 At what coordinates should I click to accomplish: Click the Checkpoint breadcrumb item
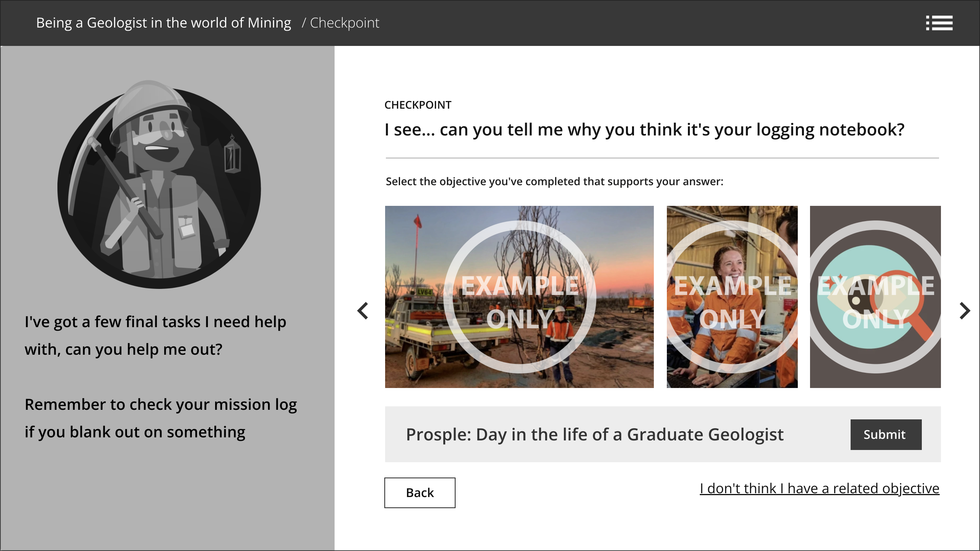tap(345, 23)
